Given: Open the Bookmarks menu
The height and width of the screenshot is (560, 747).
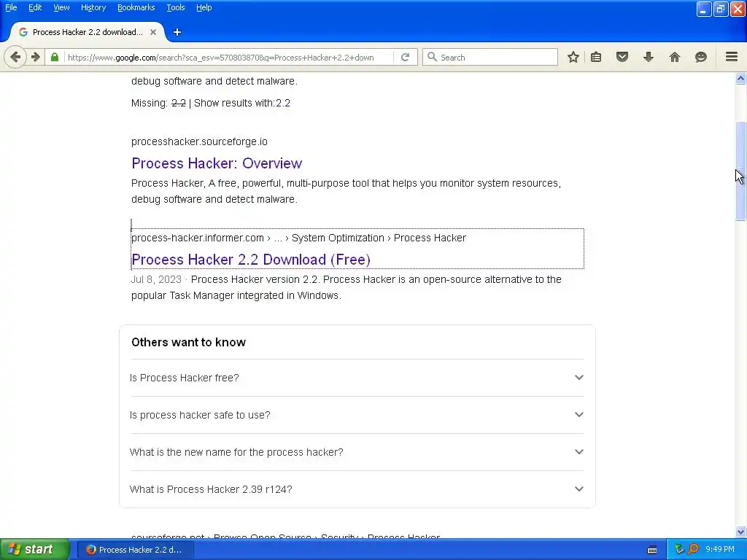Looking at the screenshot, I should (136, 7).
